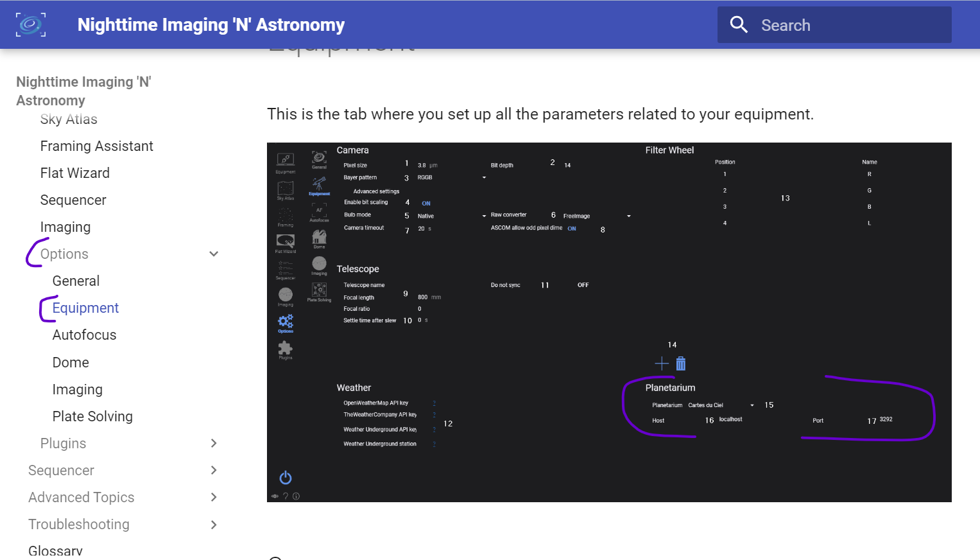The width and height of the screenshot is (980, 560).
Task: Collapse the Options section chevron
Action: click(214, 254)
